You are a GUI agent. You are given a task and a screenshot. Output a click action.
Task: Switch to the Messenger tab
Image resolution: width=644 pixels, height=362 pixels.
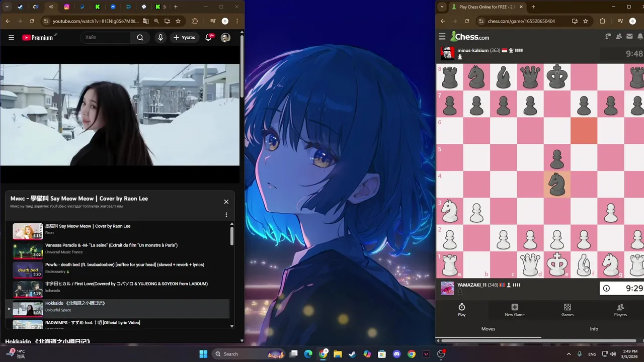tap(113, 7)
